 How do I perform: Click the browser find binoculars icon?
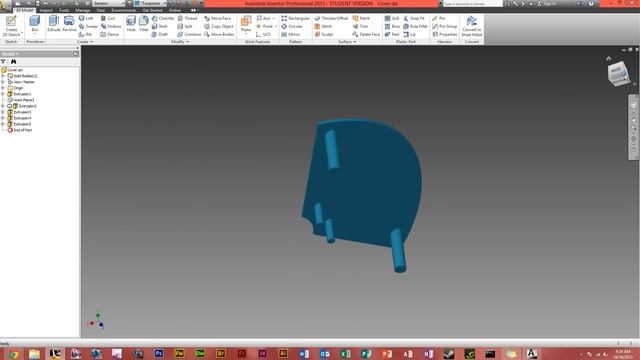pyautogui.click(x=13, y=61)
